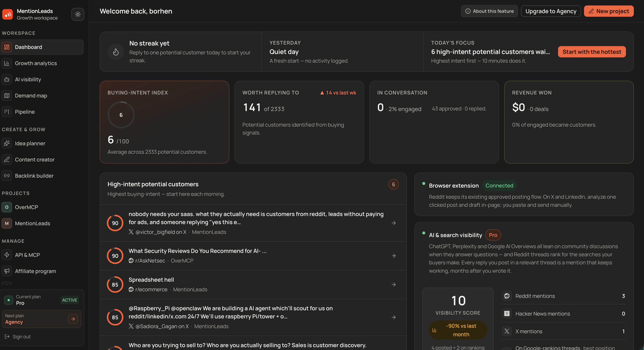Image resolution: width=644 pixels, height=350 pixels.
Task: Click the MentionLeads project M avatar
Action: (x=7, y=223)
